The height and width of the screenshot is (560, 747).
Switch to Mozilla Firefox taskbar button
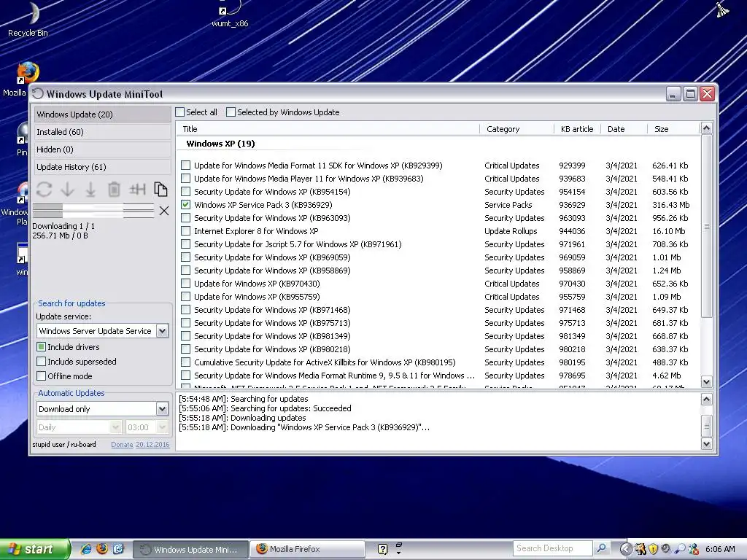pos(307,549)
